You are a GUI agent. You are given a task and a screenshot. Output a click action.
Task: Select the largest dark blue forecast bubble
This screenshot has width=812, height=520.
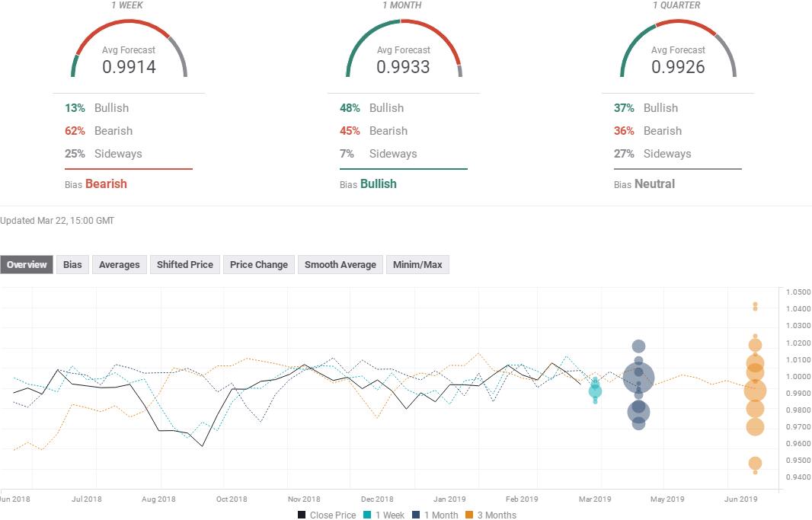pos(638,377)
